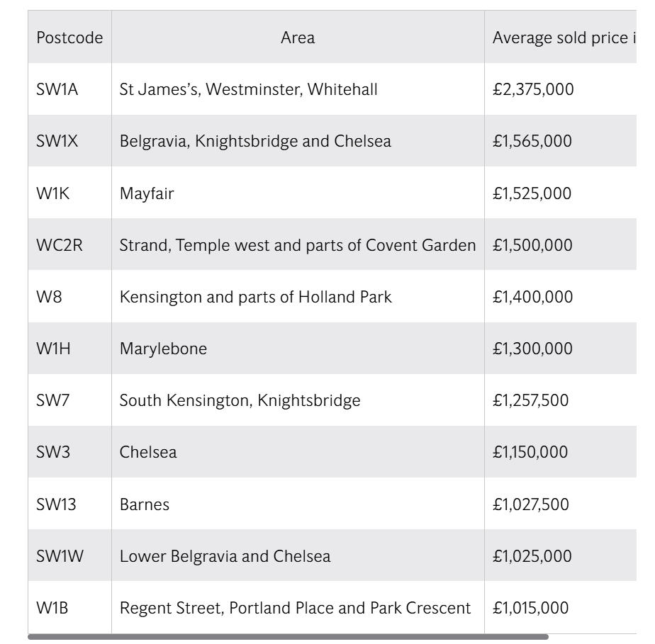Image resolution: width=655 pixels, height=644 pixels.
Task: Click the South Kensington, Knightsbridge cell
Action: coord(240,400)
